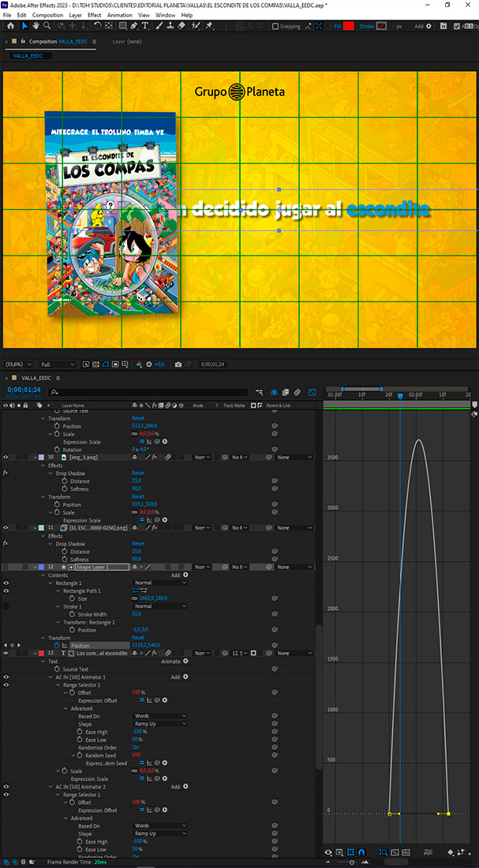Open the Parent None dropdown for Shape Layer 1
Image resolution: width=479 pixels, height=868 pixels.
(x=295, y=567)
